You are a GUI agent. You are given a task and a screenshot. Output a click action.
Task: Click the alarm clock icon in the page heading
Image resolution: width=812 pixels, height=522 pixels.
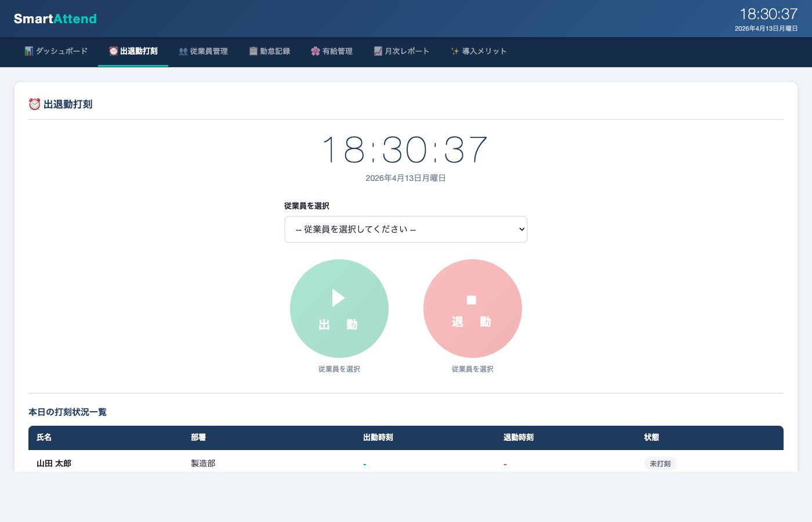[x=35, y=104]
